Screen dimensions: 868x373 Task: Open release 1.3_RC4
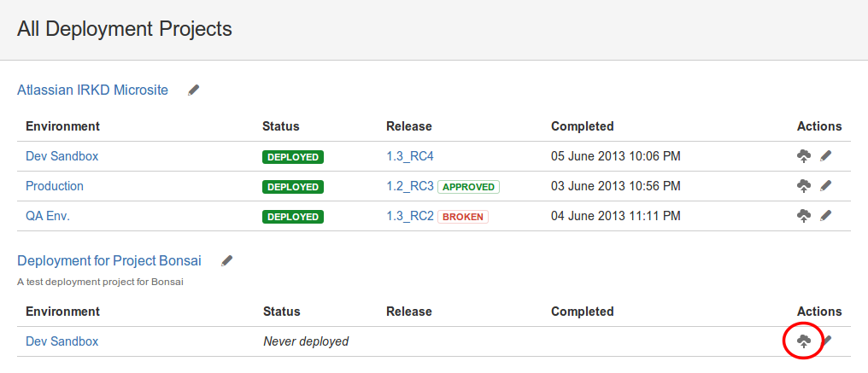coord(409,156)
